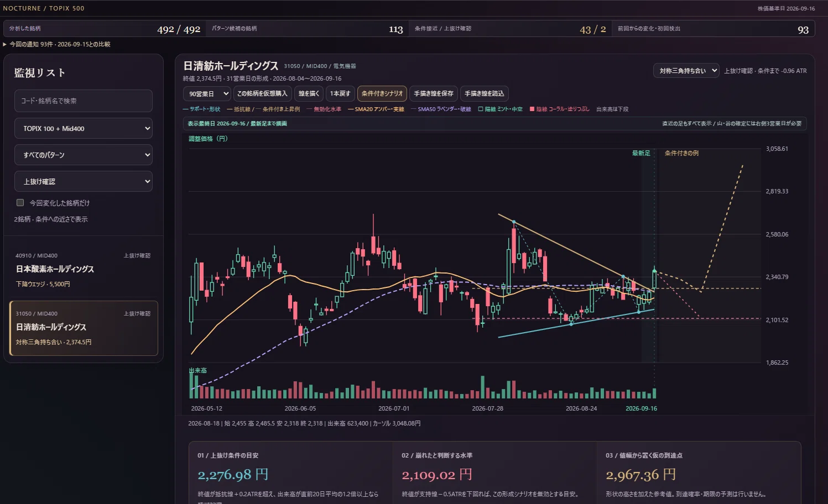The image size is (828, 504).
Task: Click 手描き線を読込 button
Action: pyautogui.click(x=485, y=94)
